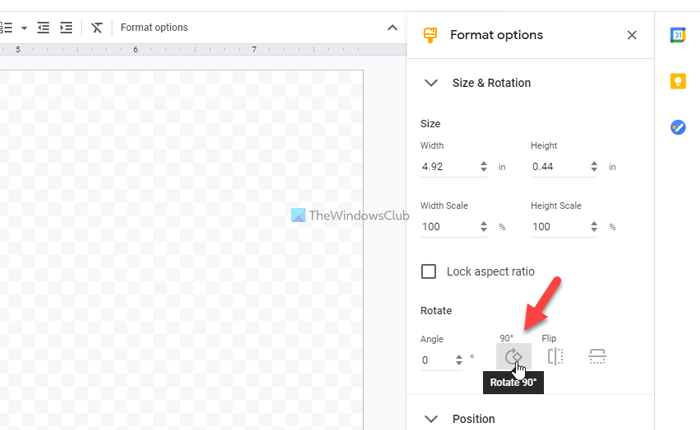Click the Height stepper arrows
Viewport: 700px width, 430px height.
[594, 167]
